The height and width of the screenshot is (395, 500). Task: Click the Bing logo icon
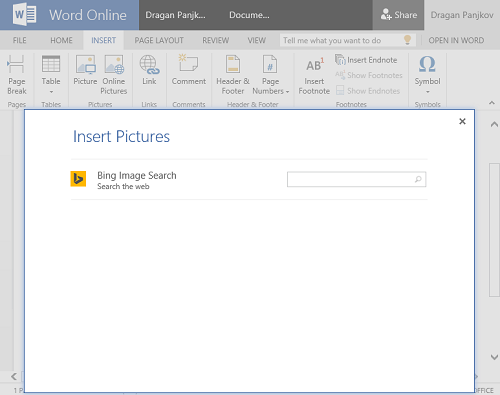pyautogui.click(x=78, y=179)
